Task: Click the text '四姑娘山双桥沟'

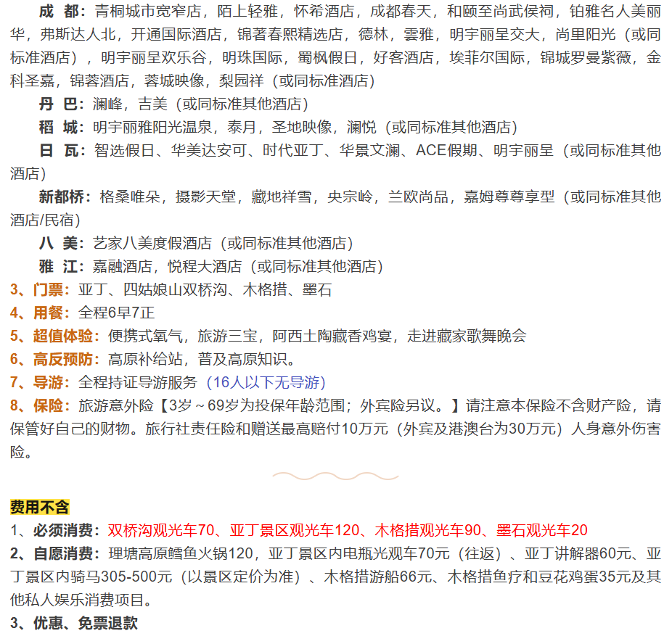Action: (x=176, y=290)
